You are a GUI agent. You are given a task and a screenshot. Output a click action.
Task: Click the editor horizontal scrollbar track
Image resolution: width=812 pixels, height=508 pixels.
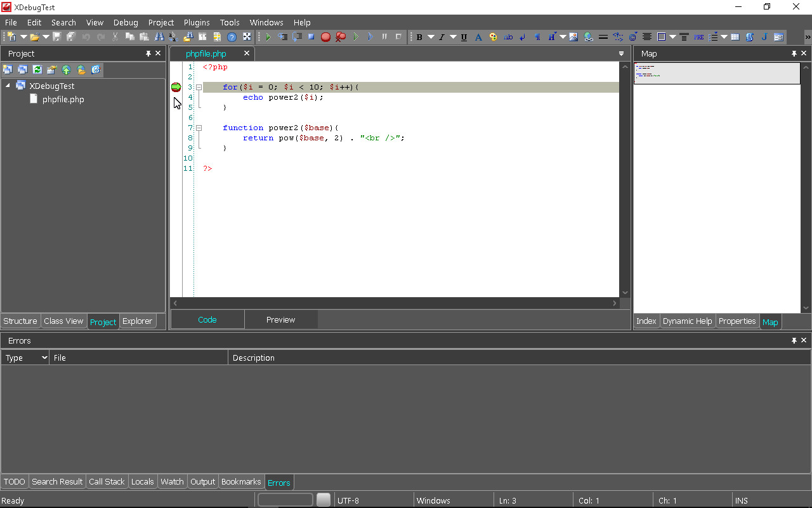[x=395, y=304]
